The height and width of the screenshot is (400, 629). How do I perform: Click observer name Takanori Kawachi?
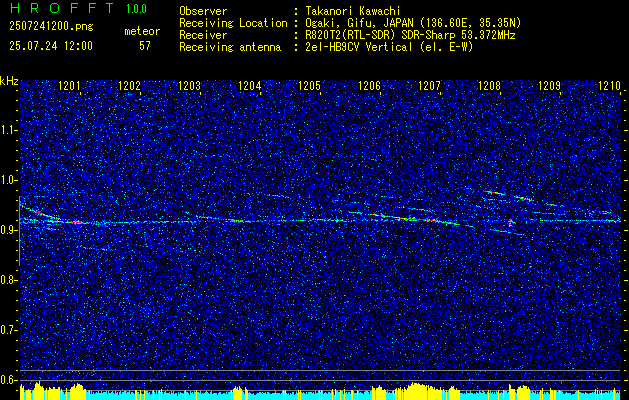[351, 11]
